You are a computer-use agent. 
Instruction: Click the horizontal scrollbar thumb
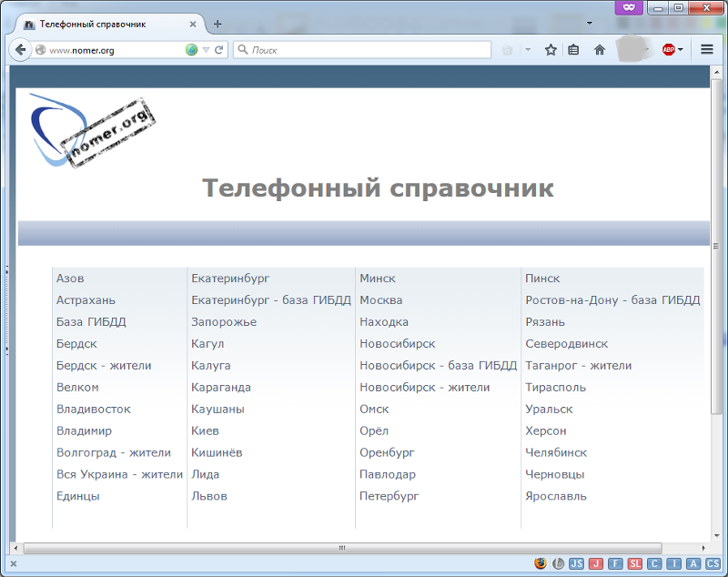tap(343, 548)
